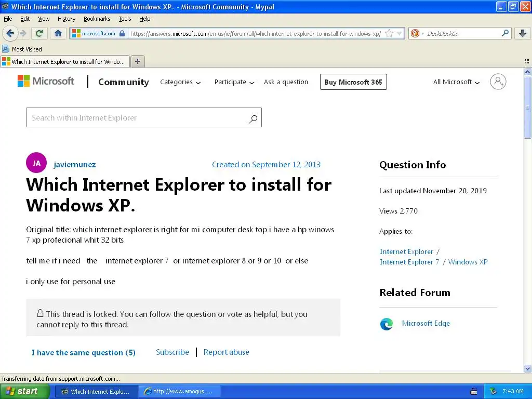This screenshot has width=532, height=399.
Task: Open the View menu
Action: pos(44,19)
